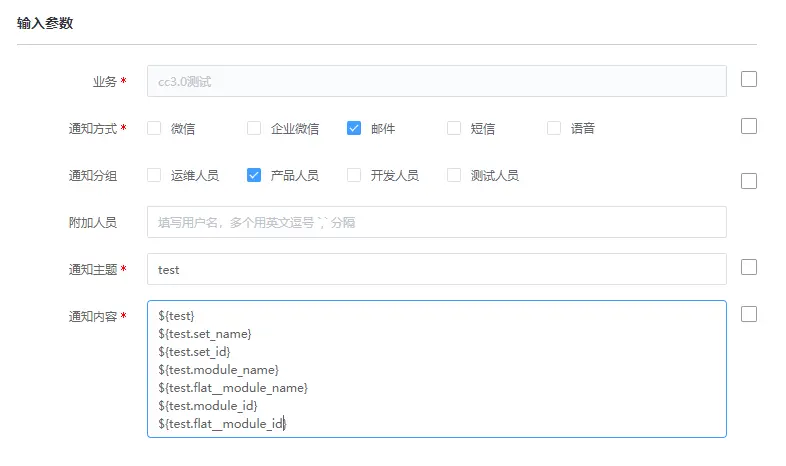This screenshot has height=466, width=786.
Task: Select the 运维人员 group checkbox
Action: pos(154,175)
